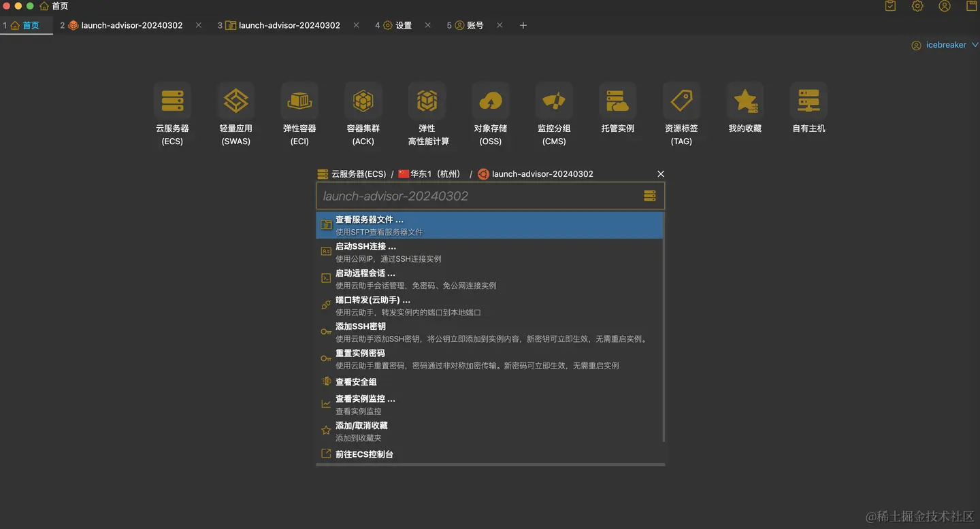This screenshot has width=980, height=529.
Task: Select 前往ECS控制台 menu entry
Action: (489, 454)
